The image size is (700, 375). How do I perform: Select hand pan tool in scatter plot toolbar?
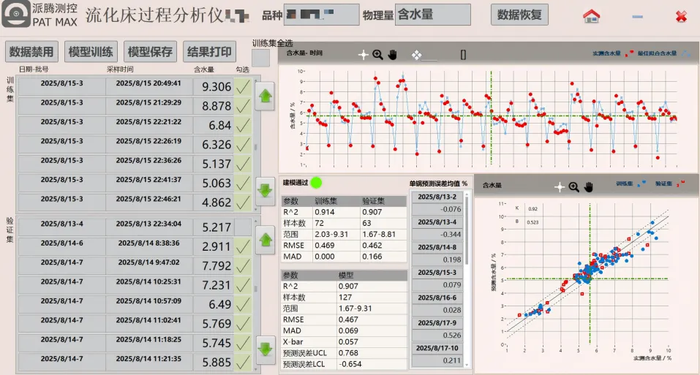point(588,187)
